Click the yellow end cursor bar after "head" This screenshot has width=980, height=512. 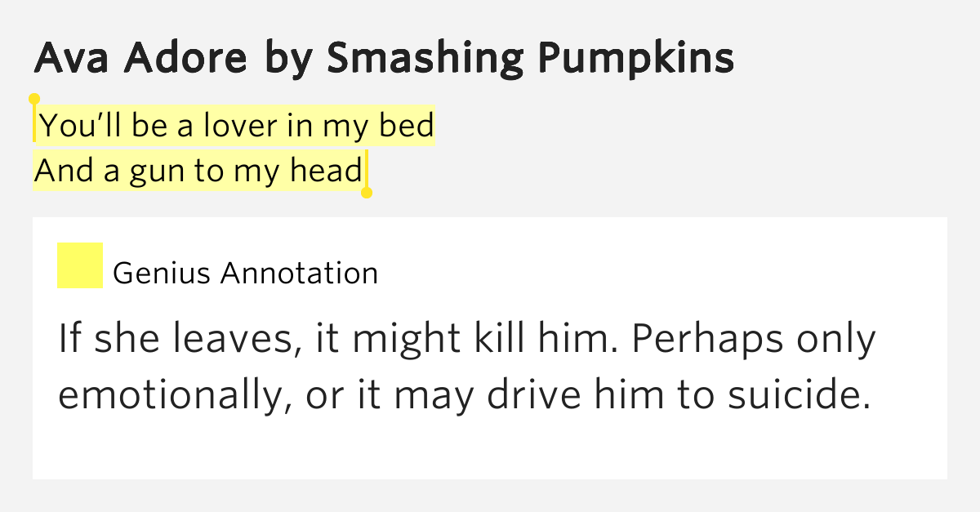tap(367, 169)
